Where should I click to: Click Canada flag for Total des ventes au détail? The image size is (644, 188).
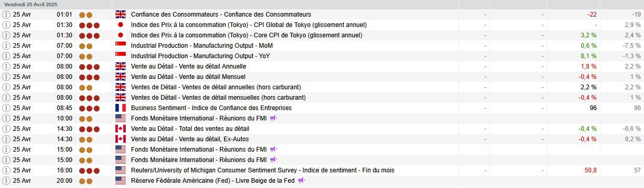(x=121, y=129)
